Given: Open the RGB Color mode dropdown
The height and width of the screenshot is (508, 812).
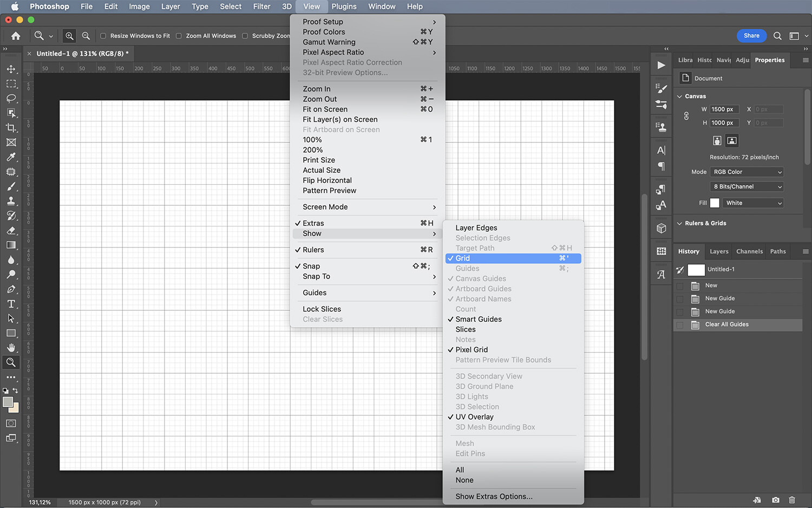Looking at the screenshot, I should [x=747, y=172].
